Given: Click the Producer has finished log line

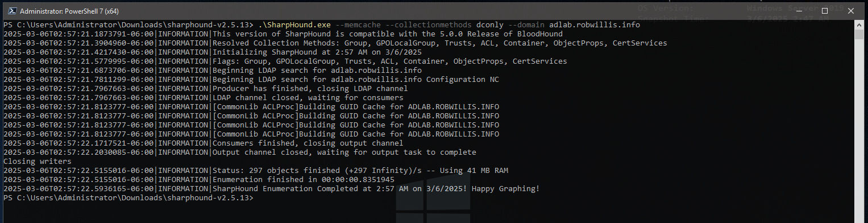Looking at the screenshot, I should 205,89.
